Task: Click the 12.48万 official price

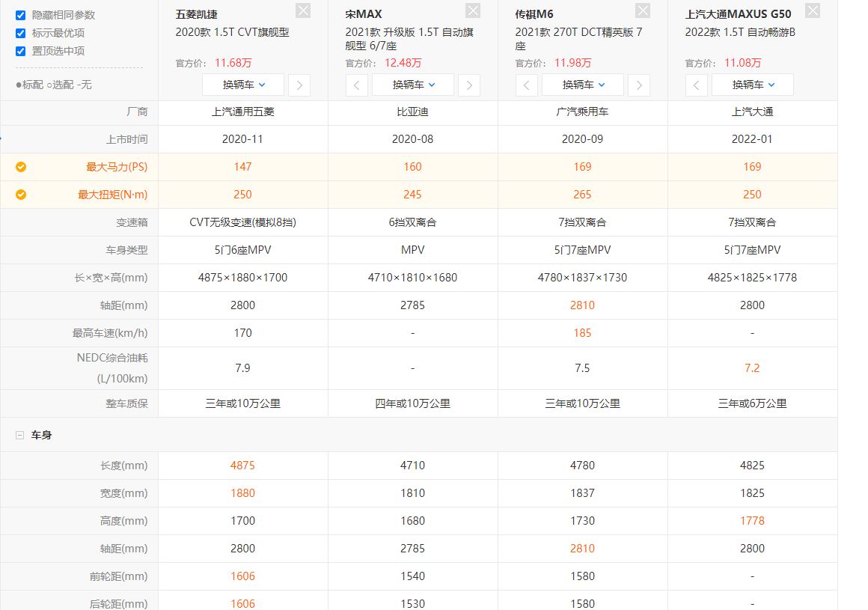Action: click(x=403, y=63)
